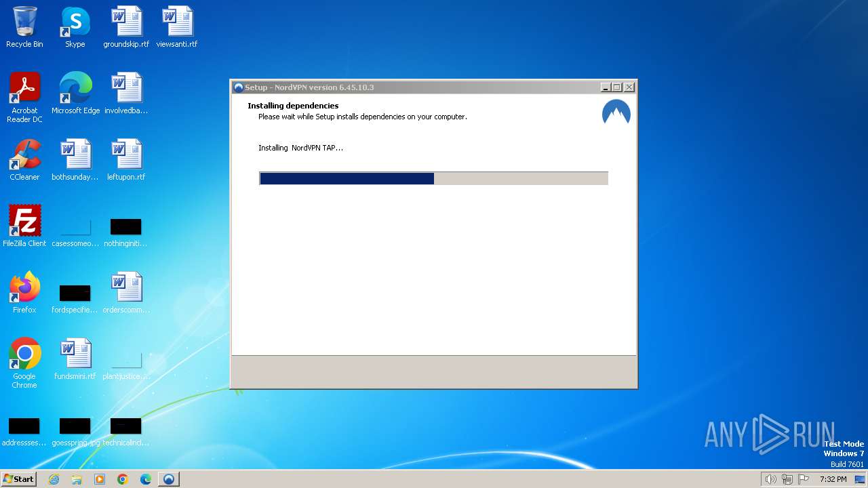Select the addressses... file icon
The width and height of the screenshot is (868, 488).
24,432
